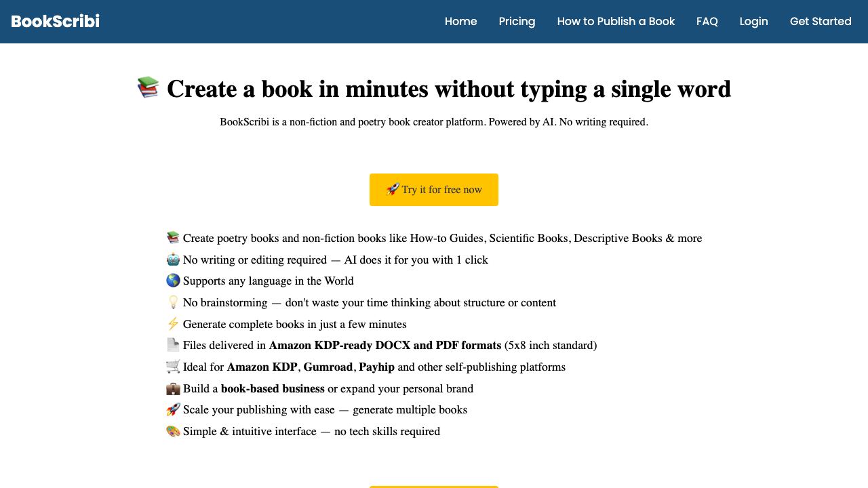The width and height of the screenshot is (868, 488).
Task: Click the lightning bolt icon beside Generate complete books
Action: coord(173,324)
